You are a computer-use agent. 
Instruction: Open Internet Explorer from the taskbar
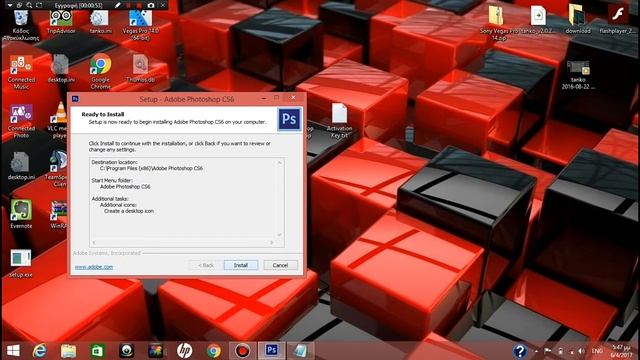click(x=40, y=351)
